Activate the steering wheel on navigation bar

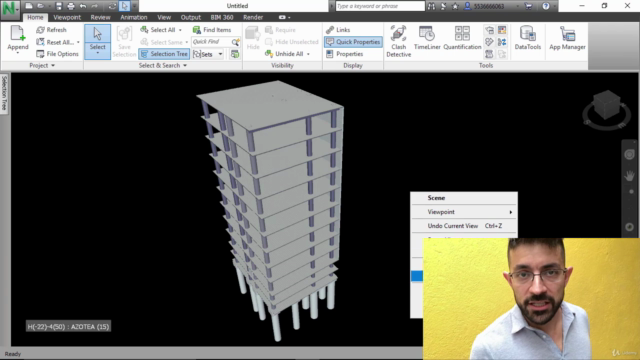(x=629, y=154)
